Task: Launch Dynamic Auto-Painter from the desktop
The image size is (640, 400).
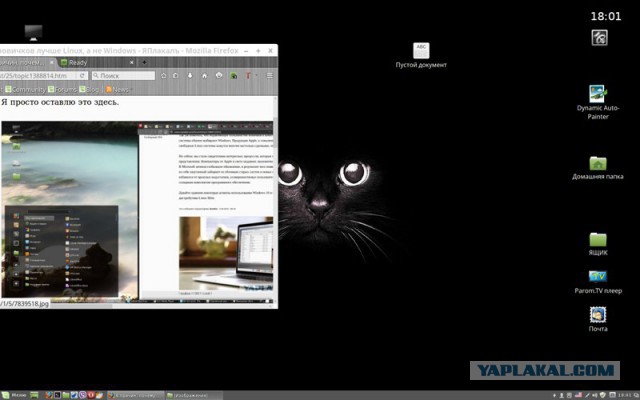Action: click(x=598, y=102)
